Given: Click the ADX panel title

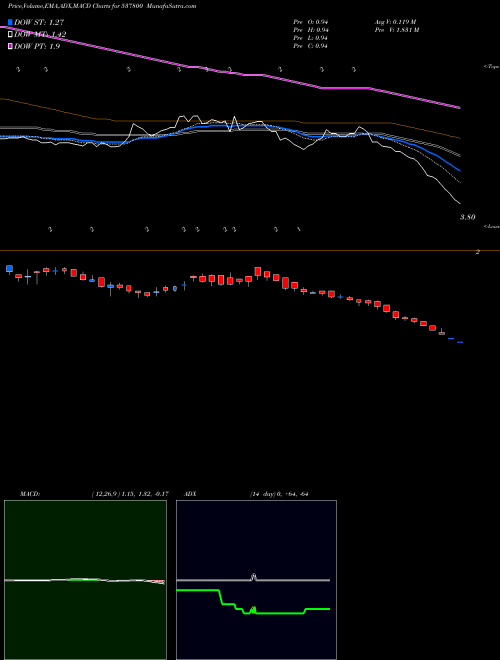Looking at the screenshot, I should pyautogui.click(x=191, y=494).
